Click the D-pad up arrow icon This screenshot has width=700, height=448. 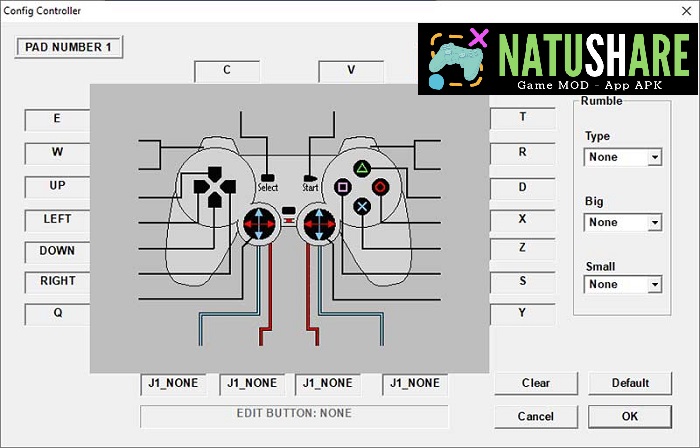(x=215, y=174)
